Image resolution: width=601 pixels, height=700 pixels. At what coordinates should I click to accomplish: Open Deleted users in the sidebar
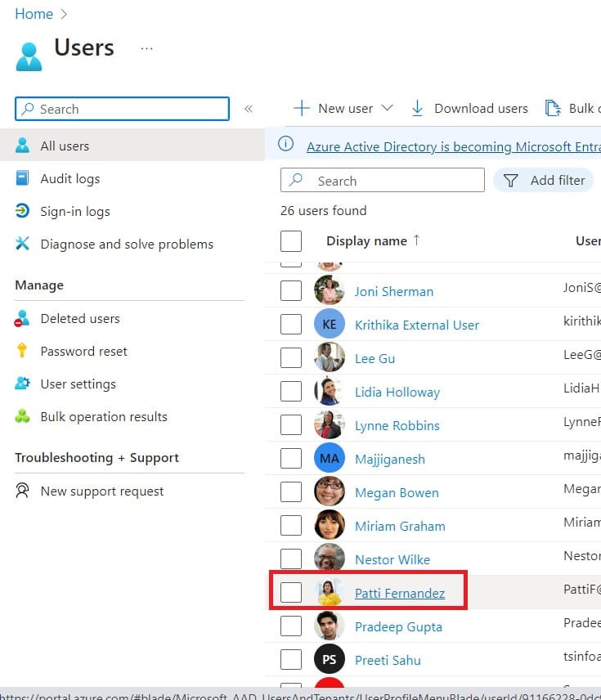click(80, 318)
